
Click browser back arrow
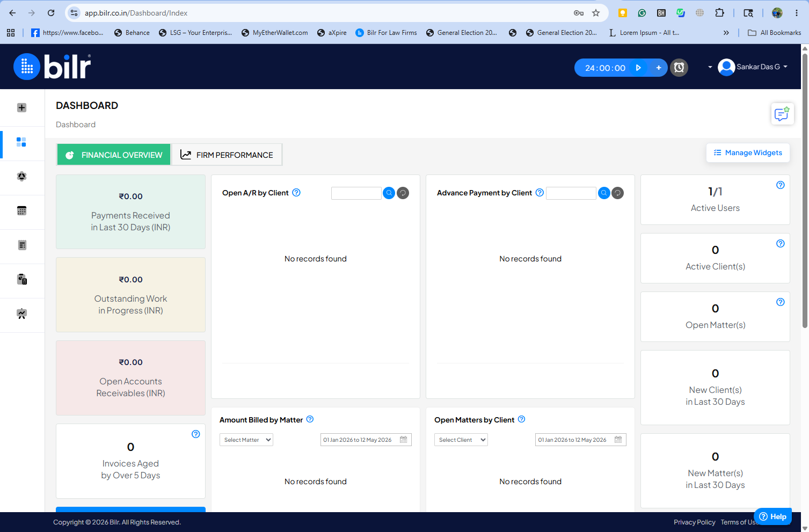pos(12,13)
